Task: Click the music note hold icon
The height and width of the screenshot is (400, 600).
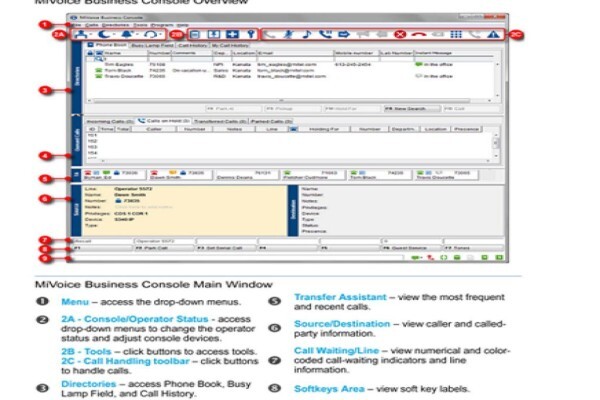Action: pos(307,34)
